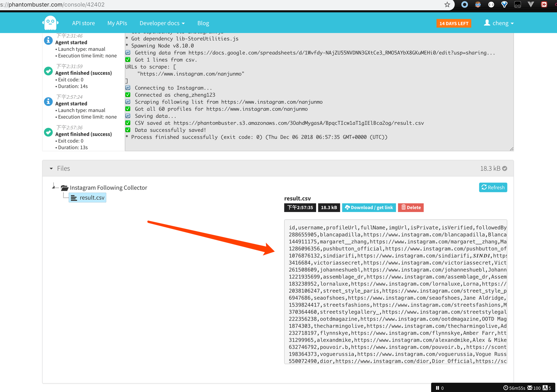Refresh the files list
Image resolution: width=557 pixels, height=392 pixels.
click(493, 188)
